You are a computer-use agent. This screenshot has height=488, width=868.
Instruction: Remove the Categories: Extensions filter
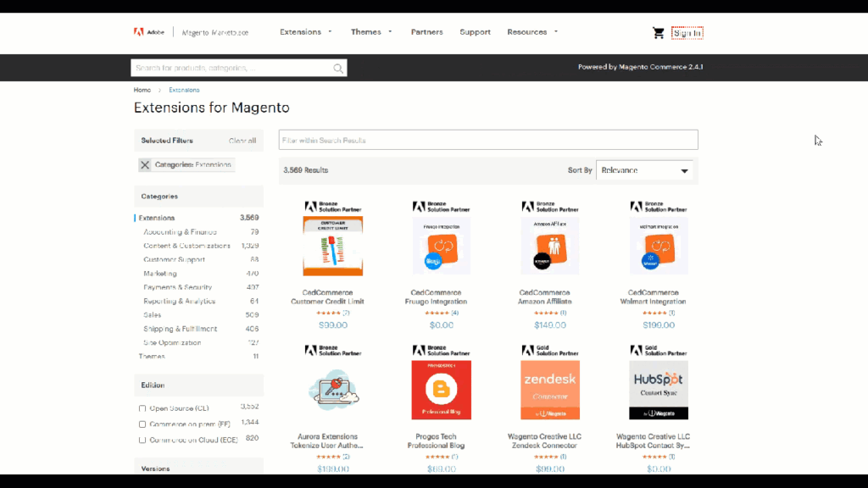pyautogui.click(x=145, y=165)
